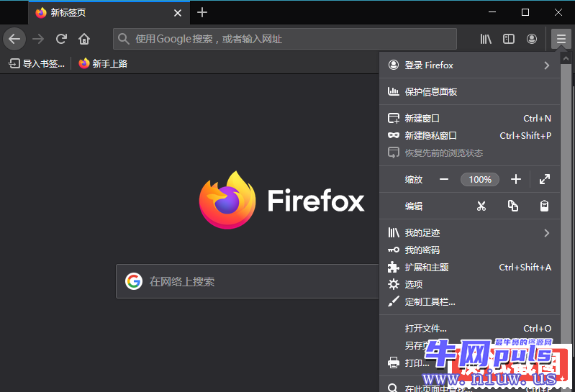Open 我的足迹 menu item
This screenshot has height=392, width=575.
(469, 233)
